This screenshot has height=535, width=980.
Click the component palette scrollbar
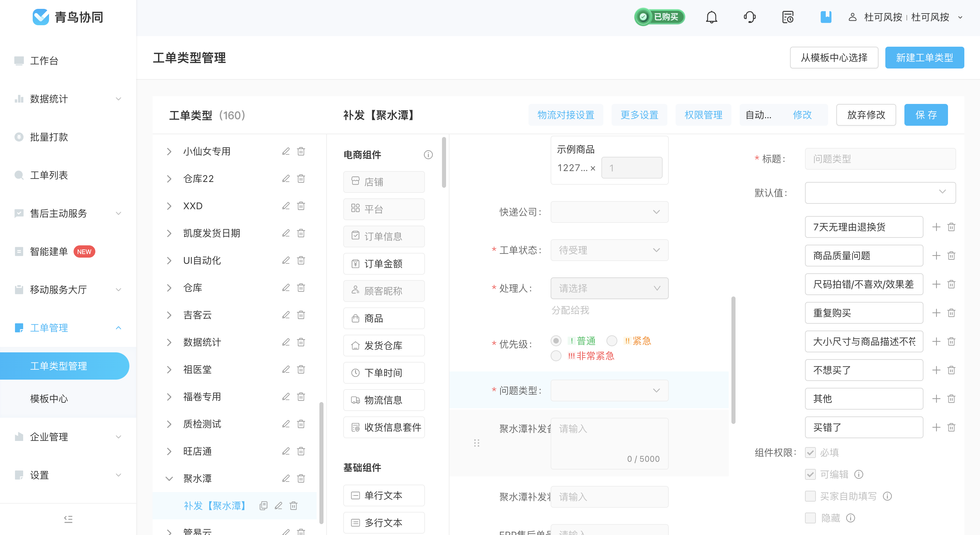tap(444, 163)
